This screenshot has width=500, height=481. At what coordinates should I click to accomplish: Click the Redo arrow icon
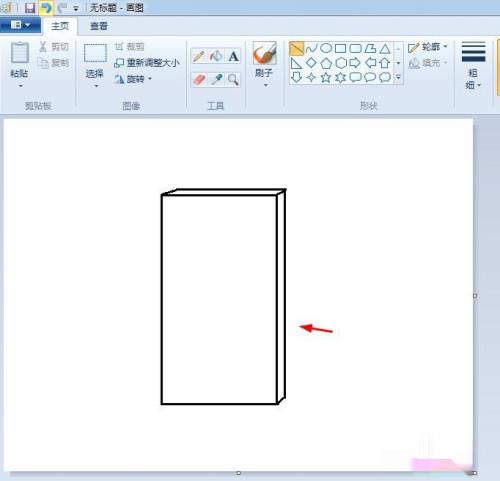click(x=61, y=8)
